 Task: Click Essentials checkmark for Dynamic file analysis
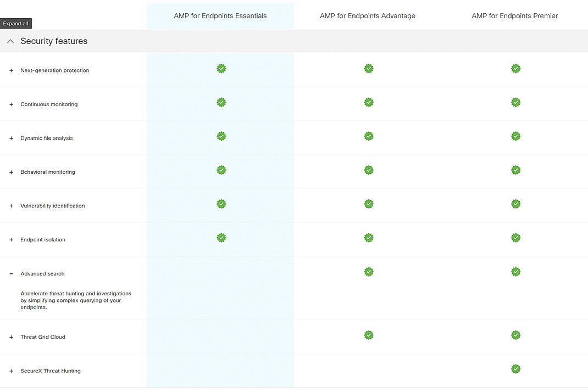[221, 136]
